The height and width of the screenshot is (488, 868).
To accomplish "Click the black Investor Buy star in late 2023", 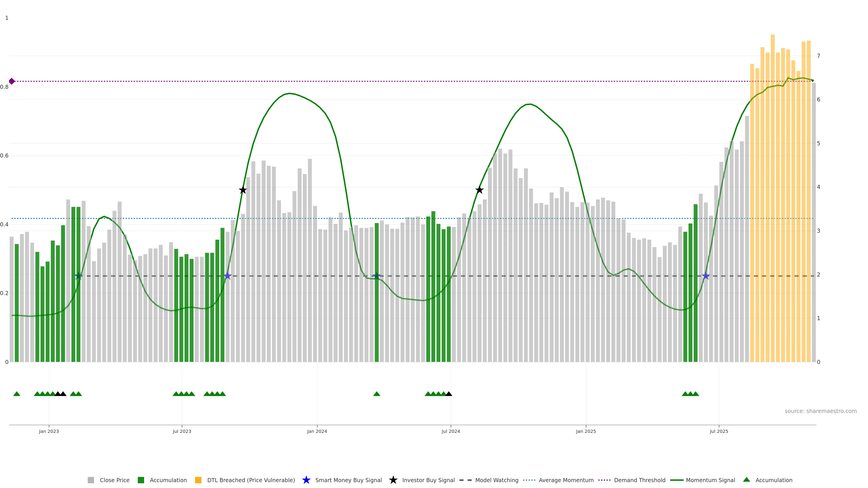I will pos(243,190).
